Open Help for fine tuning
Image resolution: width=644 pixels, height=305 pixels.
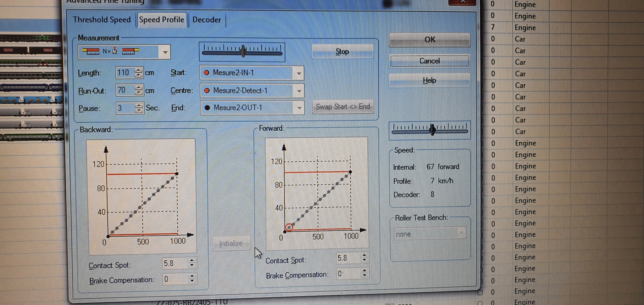click(x=429, y=81)
